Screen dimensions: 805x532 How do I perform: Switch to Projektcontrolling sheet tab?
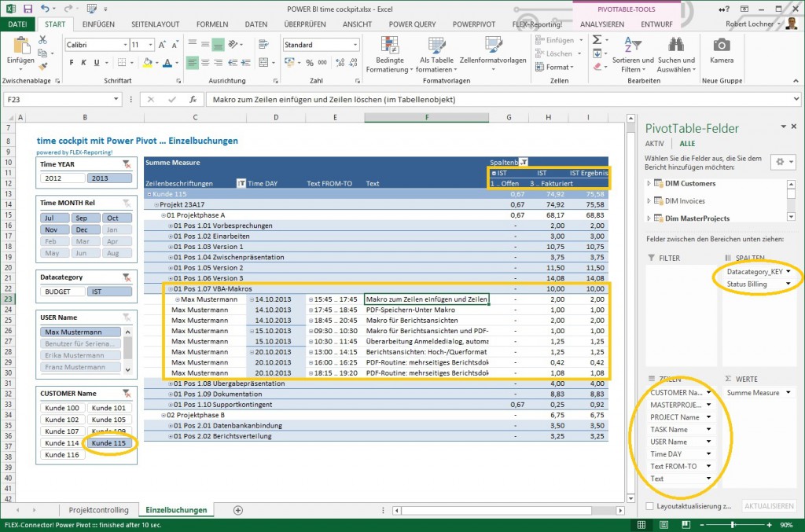[98, 510]
